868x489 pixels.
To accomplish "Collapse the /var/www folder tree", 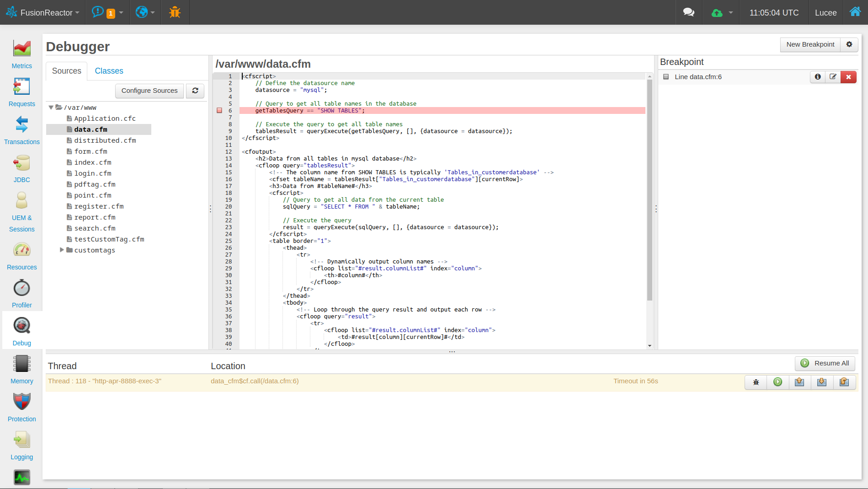I will point(51,107).
